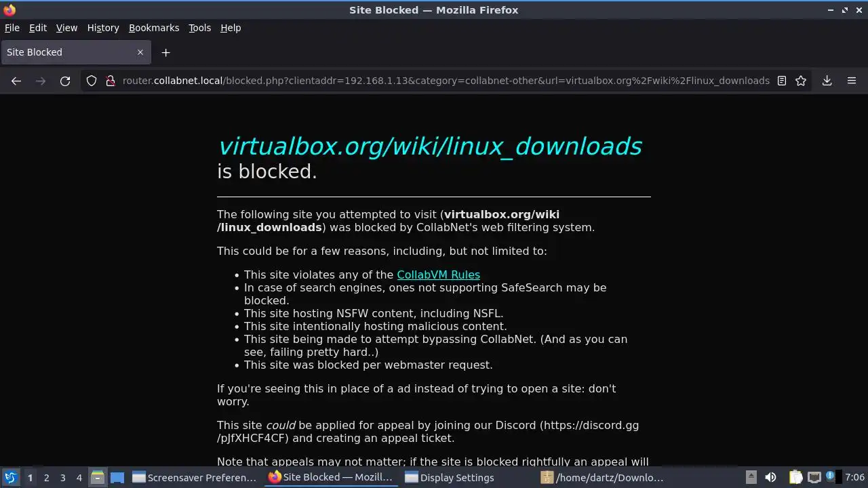The height and width of the screenshot is (488, 868).
Task: Switch to Display Settings taskbar window
Action: (x=467, y=477)
